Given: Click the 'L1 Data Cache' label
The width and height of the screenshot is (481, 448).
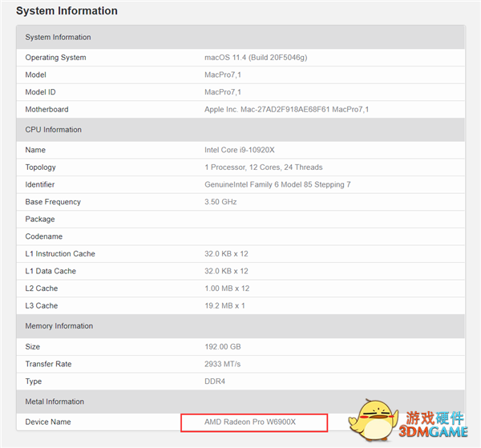Looking at the screenshot, I should coord(51,271).
